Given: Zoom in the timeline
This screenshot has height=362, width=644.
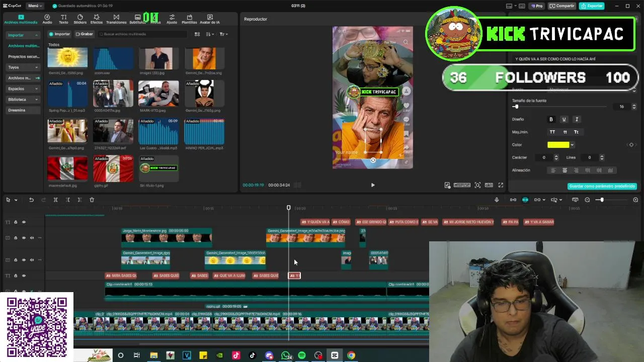Looking at the screenshot, I should (x=635, y=200).
